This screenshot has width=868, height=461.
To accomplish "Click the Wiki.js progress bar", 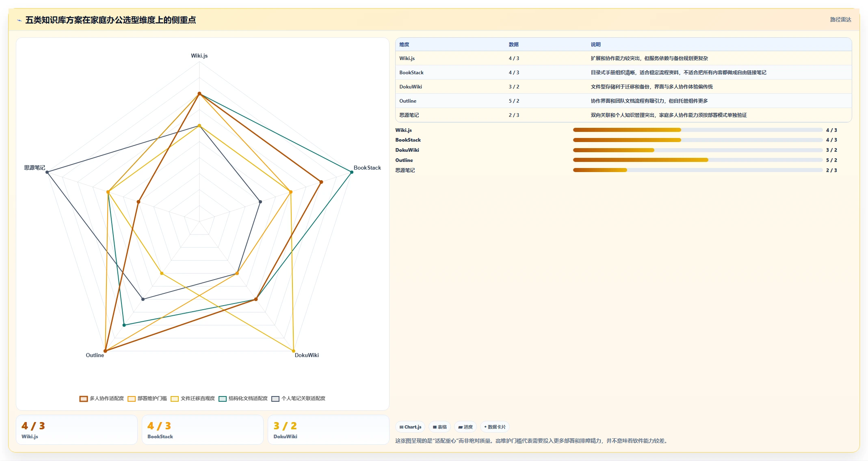I will point(698,130).
